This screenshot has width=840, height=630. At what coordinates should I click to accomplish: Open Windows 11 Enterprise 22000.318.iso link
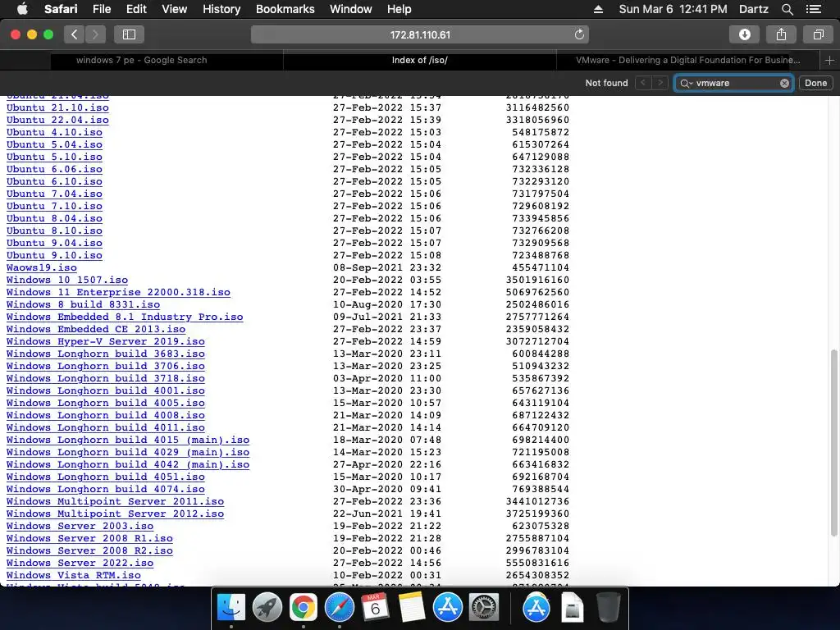[x=118, y=292]
